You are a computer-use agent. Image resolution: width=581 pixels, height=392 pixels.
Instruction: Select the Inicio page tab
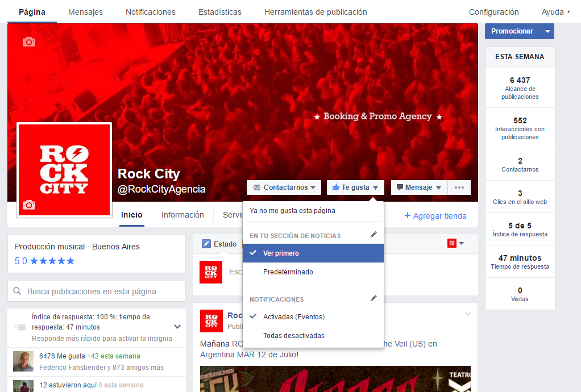(131, 215)
